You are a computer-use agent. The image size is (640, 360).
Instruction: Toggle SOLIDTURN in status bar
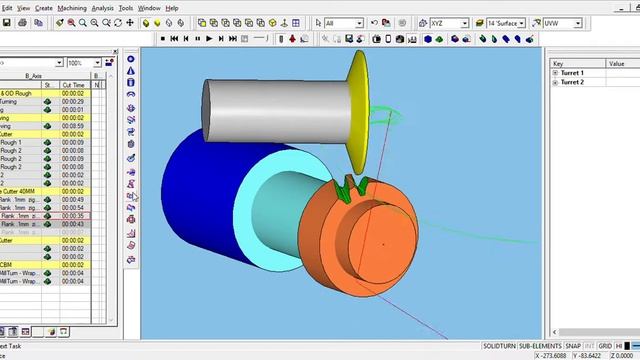click(499, 346)
